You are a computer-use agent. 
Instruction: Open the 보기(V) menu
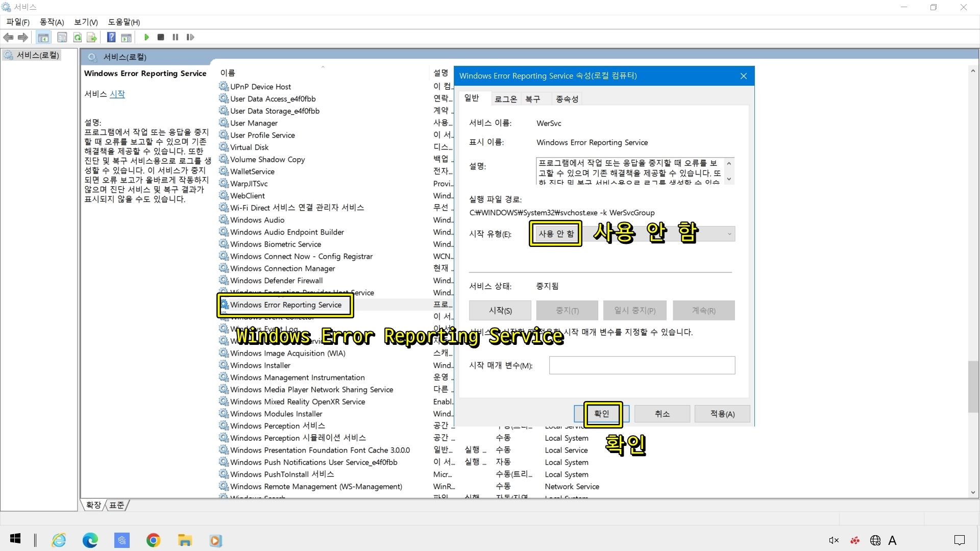pyautogui.click(x=86, y=22)
